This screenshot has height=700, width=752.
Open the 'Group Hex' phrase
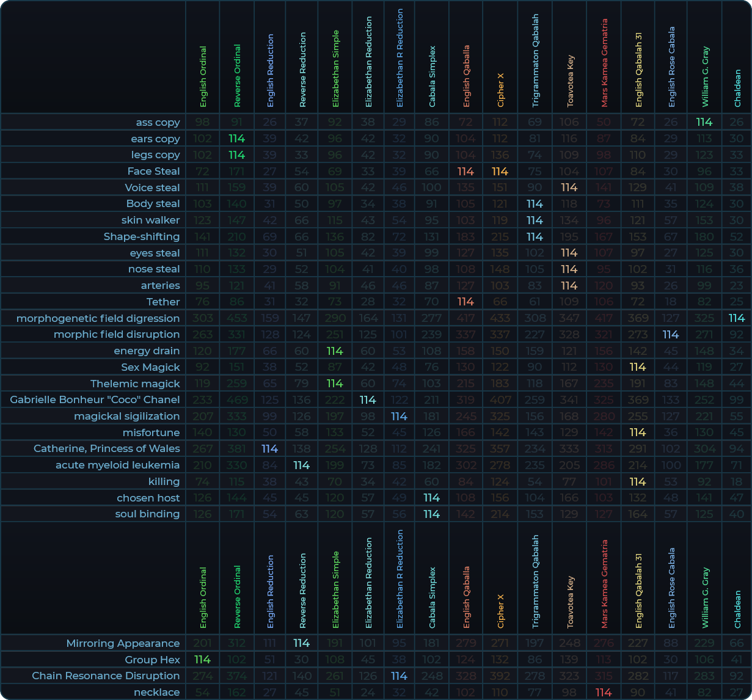[x=152, y=660]
